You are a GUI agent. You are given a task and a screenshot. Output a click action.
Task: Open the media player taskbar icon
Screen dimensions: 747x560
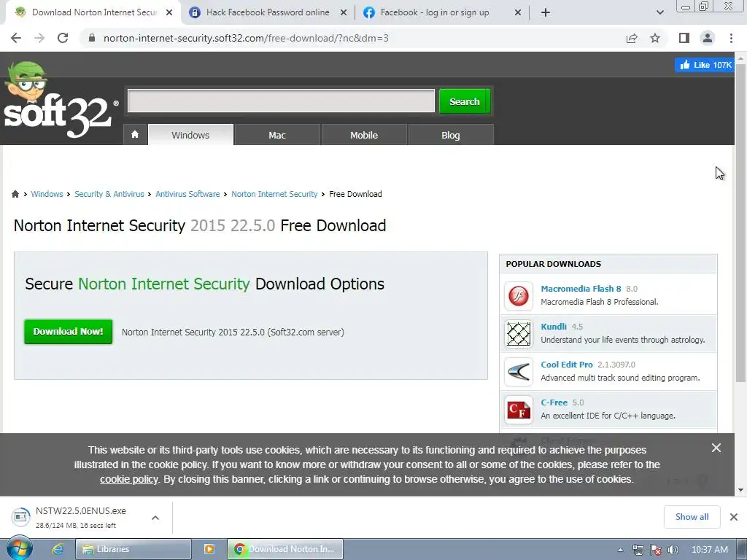[209, 549]
